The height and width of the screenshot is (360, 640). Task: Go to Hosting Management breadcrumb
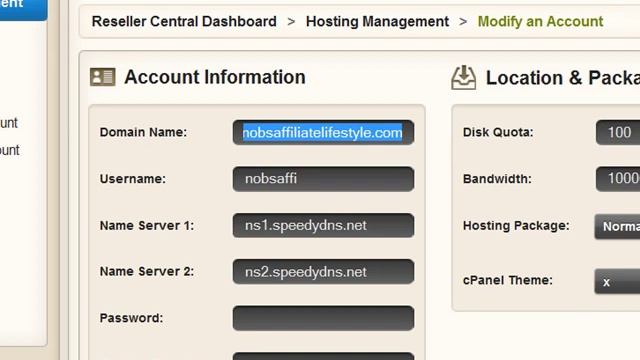click(x=377, y=21)
